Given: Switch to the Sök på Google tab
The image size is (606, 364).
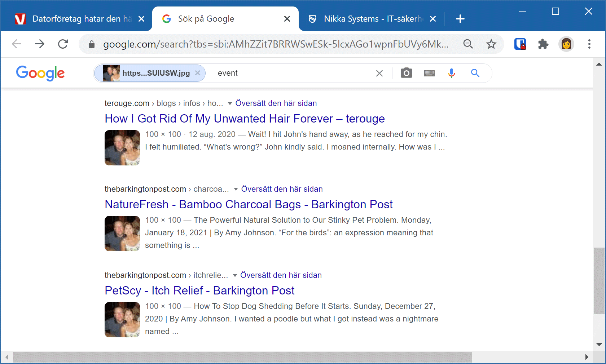Looking at the screenshot, I should (225, 19).
